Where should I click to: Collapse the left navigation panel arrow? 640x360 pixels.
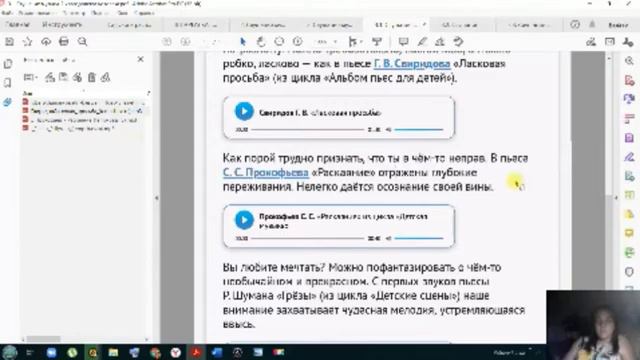click(x=156, y=198)
